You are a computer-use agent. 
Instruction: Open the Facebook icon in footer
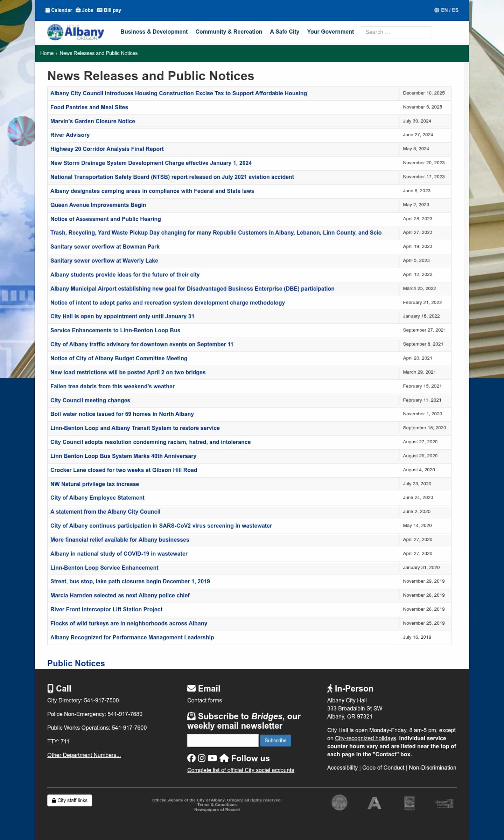coord(191,758)
